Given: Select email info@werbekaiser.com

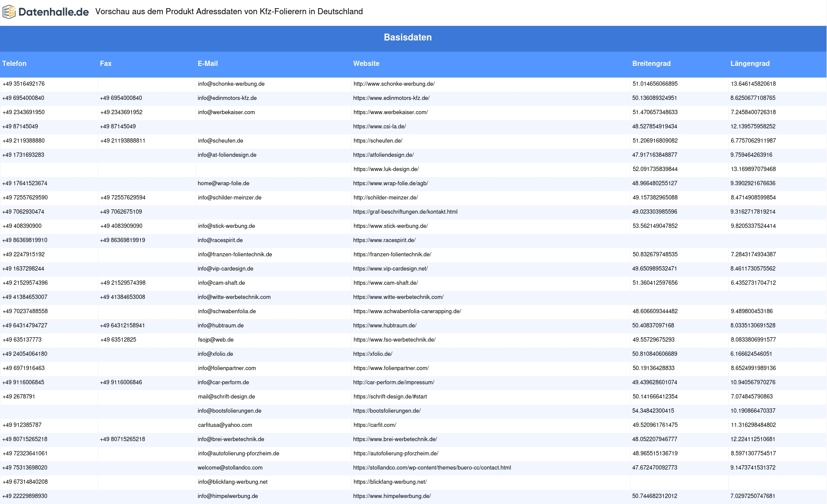Looking at the screenshot, I should (x=227, y=112).
